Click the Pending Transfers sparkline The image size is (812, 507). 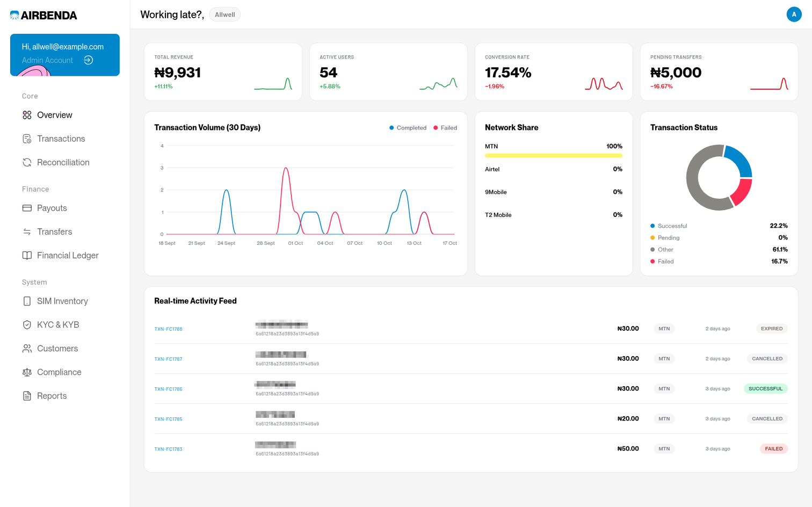coord(769,84)
